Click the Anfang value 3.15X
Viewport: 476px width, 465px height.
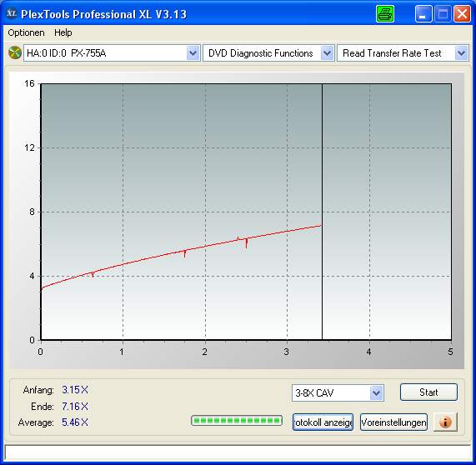click(x=75, y=390)
